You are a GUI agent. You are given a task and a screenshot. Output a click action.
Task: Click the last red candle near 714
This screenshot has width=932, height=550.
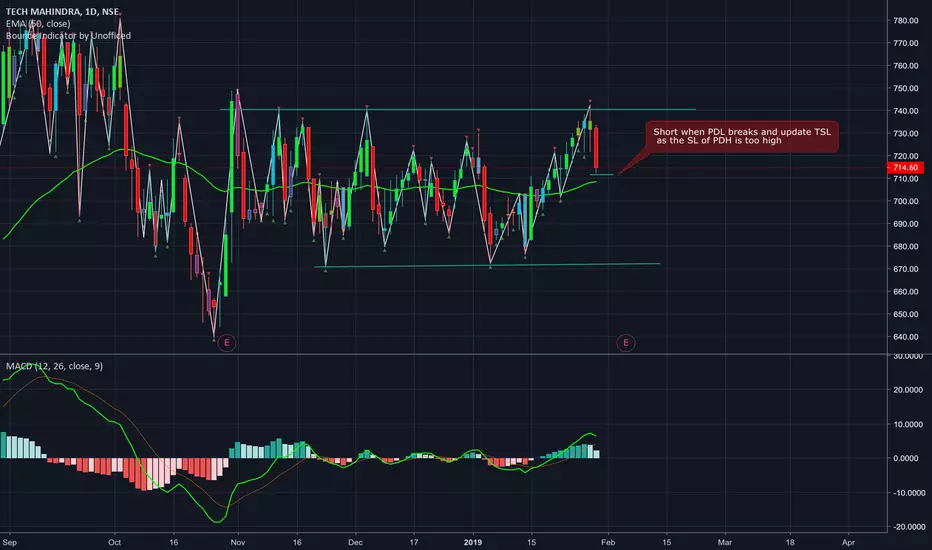[x=596, y=149]
